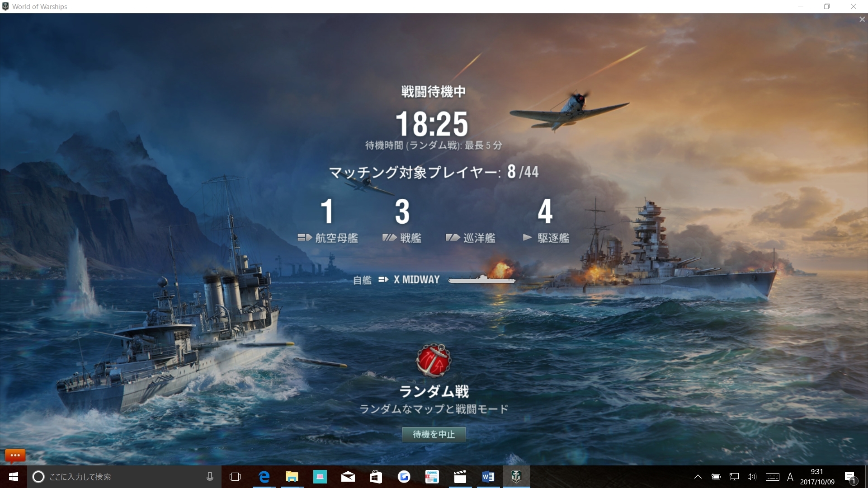868x488 pixels.
Task: Click the ランダム戦 battle mode title
Action: tap(434, 391)
